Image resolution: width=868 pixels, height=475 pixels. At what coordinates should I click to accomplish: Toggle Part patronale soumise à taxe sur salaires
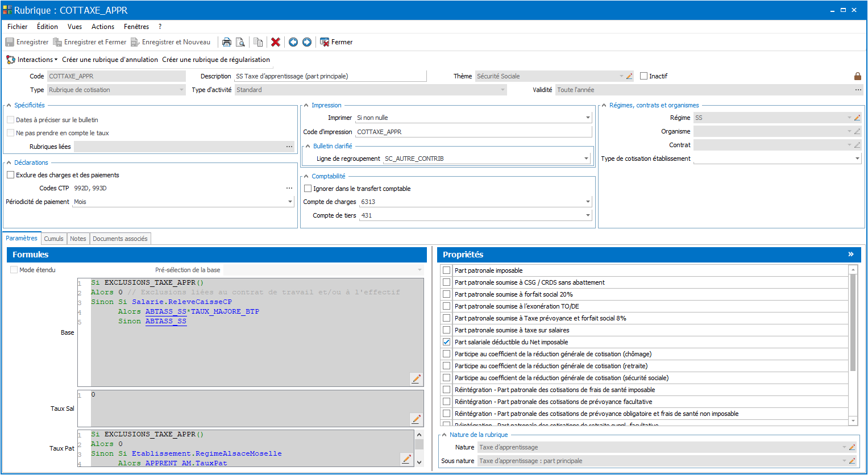446,330
